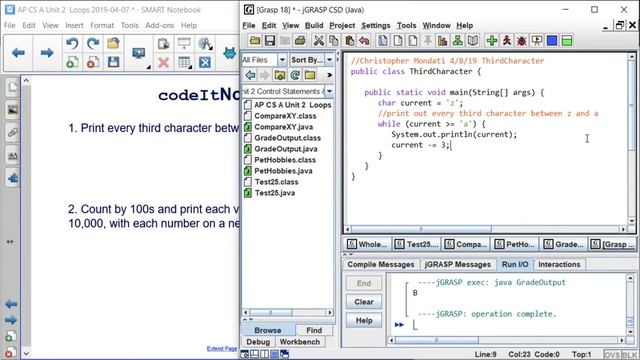640x360 pixels.
Task: Open the Sort By dropdown arrow
Action: coord(329,60)
